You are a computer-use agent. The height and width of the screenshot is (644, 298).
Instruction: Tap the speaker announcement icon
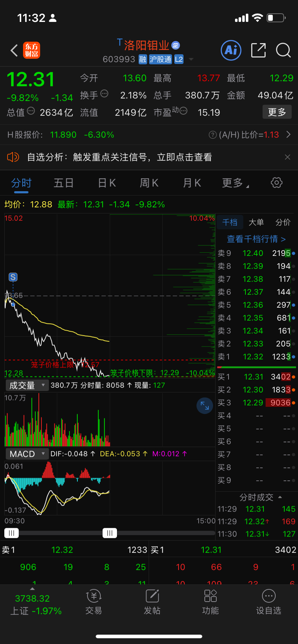click(x=13, y=157)
